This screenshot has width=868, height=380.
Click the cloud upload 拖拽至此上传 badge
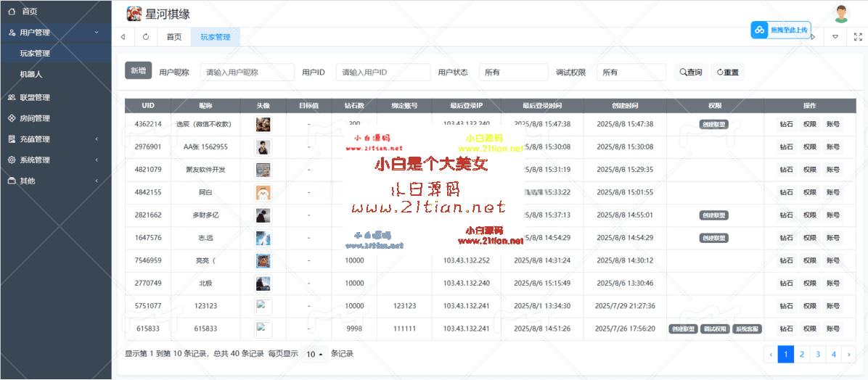point(780,30)
